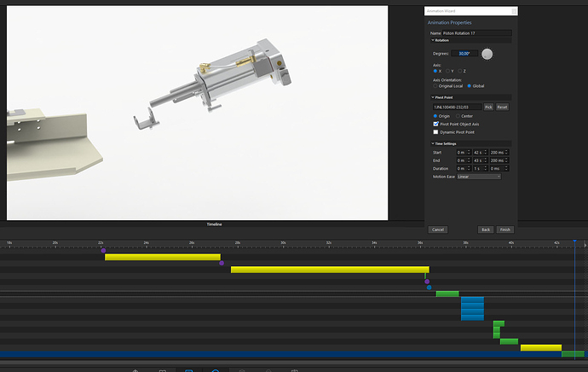This screenshot has height=372, width=588.
Task: Select the Origin pivot option
Action: (435, 116)
